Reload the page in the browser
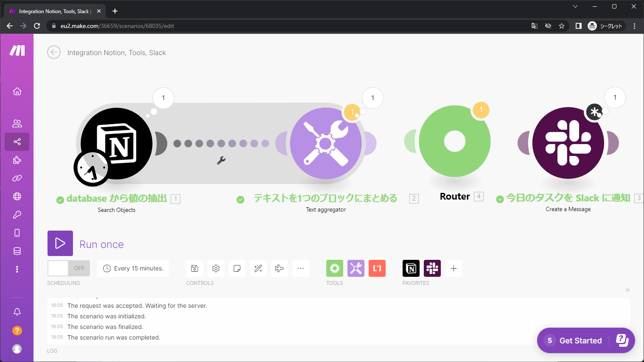Viewport: 644px width, 362px height. coord(37,26)
